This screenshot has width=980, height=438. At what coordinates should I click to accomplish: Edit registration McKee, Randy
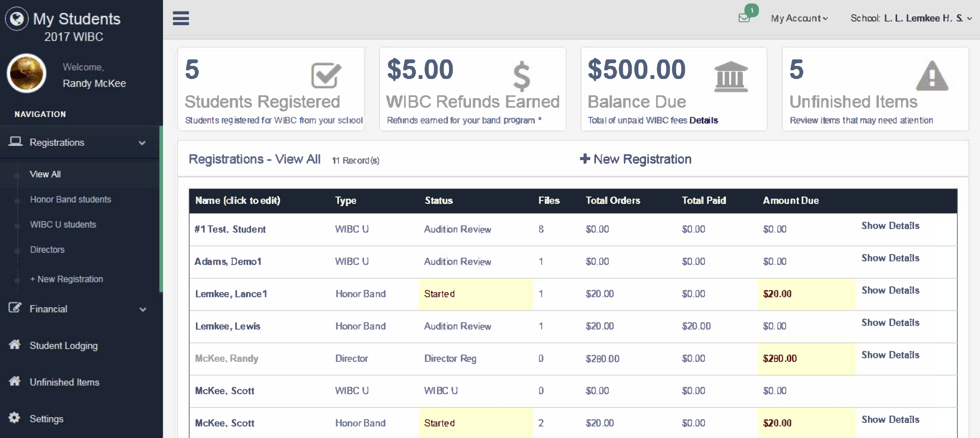pyautogui.click(x=227, y=358)
